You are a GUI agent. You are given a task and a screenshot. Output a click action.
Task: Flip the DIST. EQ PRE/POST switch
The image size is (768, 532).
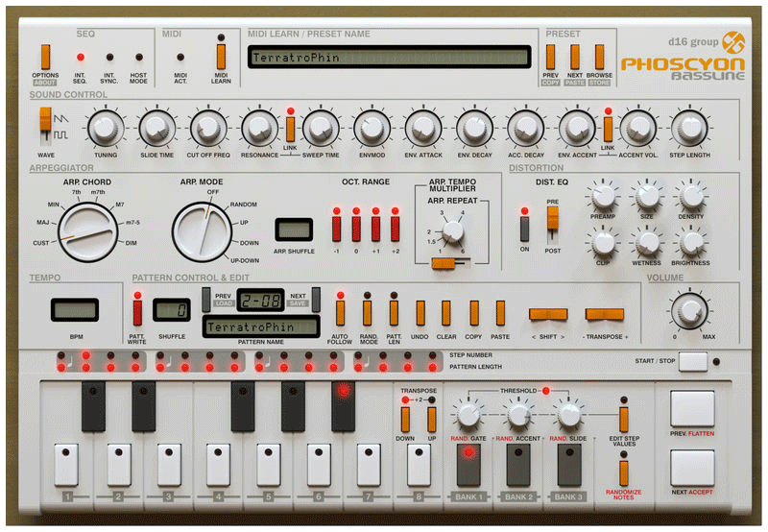553,225
